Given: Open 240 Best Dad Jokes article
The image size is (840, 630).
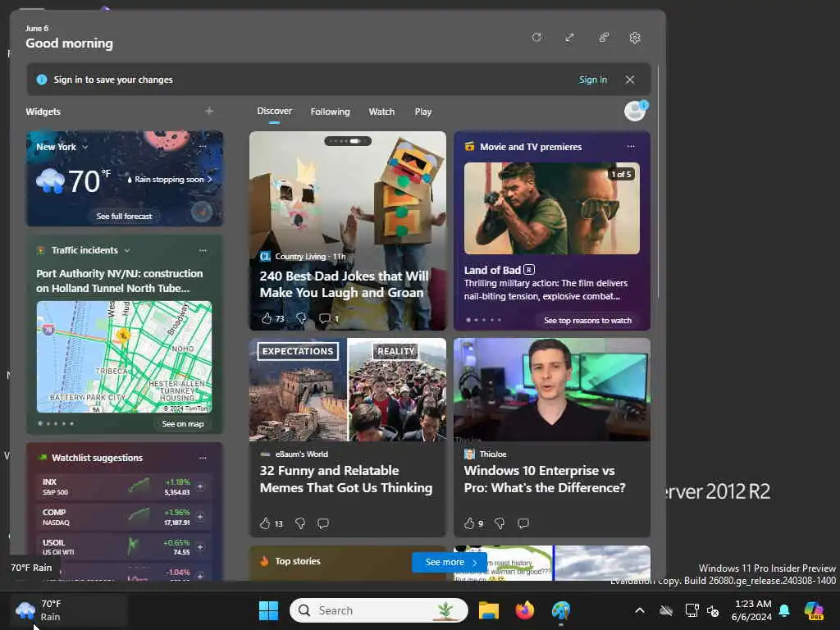Looking at the screenshot, I should click(x=344, y=285).
